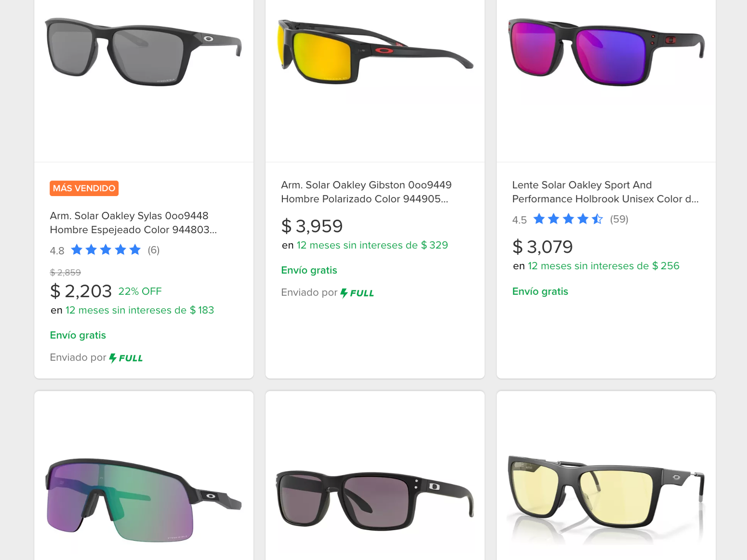747x560 pixels.
Task: Open the matte black Holbrook sunglasses image
Action: click(375, 500)
